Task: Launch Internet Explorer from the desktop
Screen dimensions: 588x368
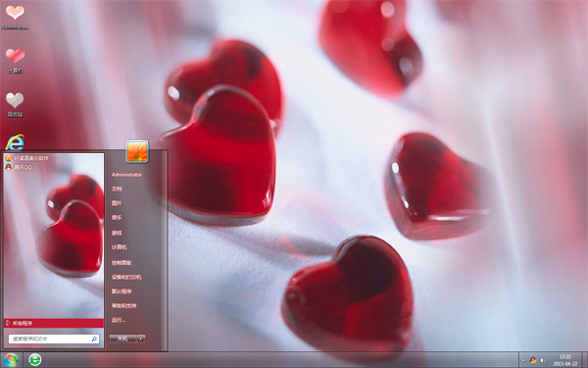Action: coord(15,142)
